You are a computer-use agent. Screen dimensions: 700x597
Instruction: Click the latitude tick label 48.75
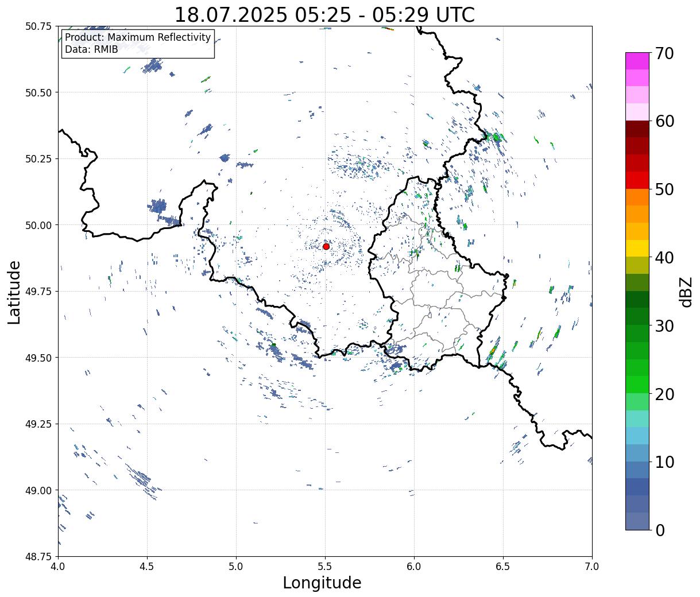point(38,556)
